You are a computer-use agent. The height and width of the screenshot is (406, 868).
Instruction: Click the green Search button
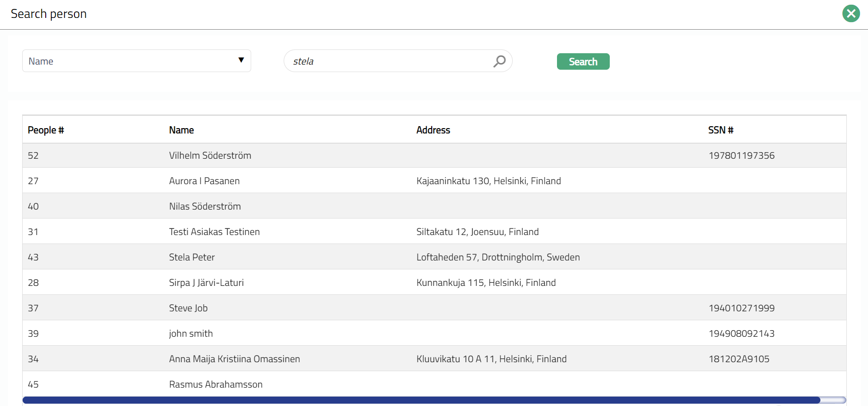pos(583,62)
